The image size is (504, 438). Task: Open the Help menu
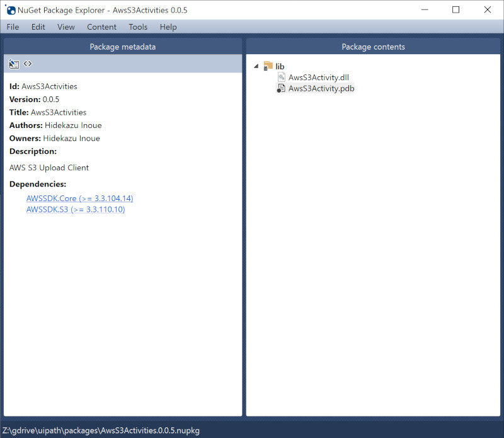click(x=168, y=27)
